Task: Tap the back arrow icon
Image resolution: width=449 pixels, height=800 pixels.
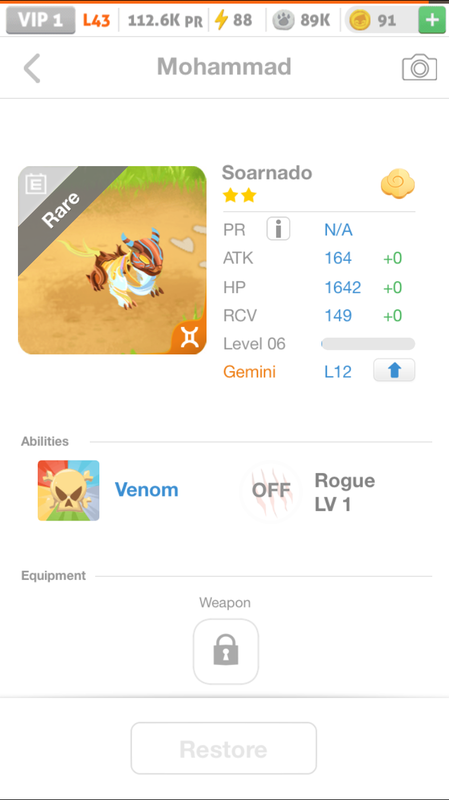Action: pyautogui.click(x=32, y=68)
